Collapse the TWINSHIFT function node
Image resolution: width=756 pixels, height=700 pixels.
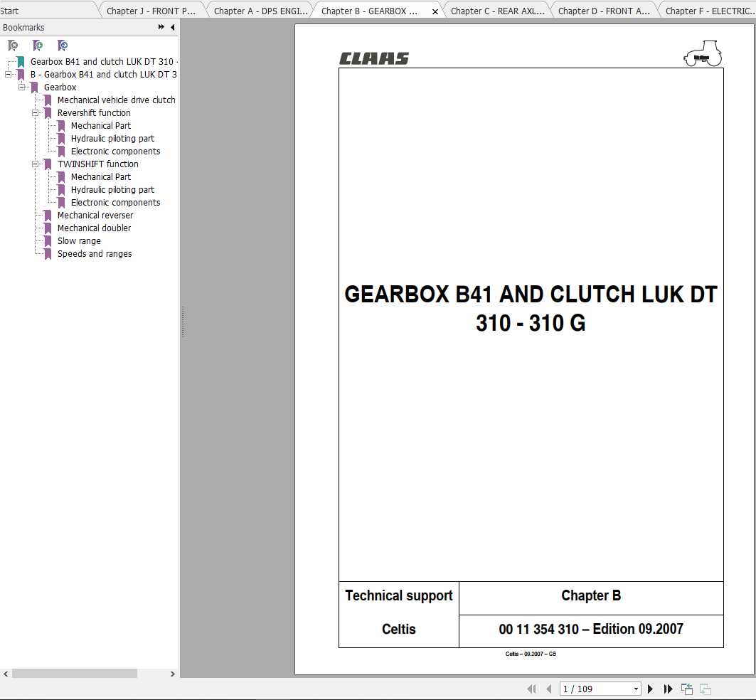(35, 164)
